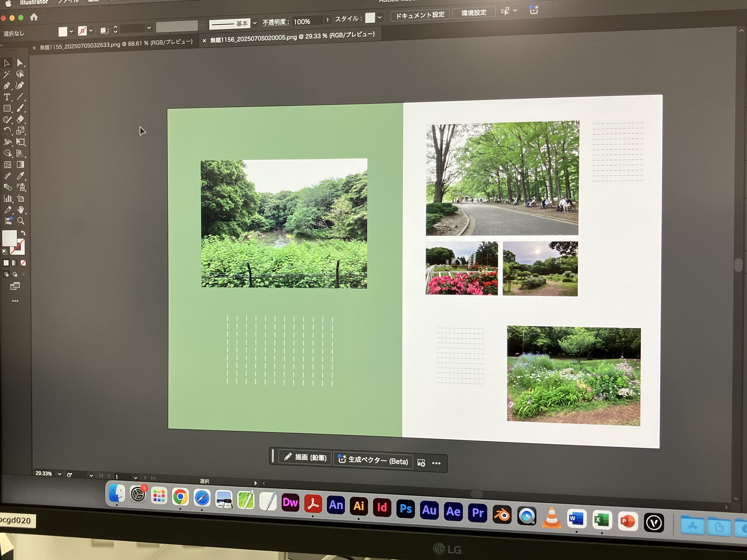
Task: Select the Pen tool
Action: click(7, 86)
